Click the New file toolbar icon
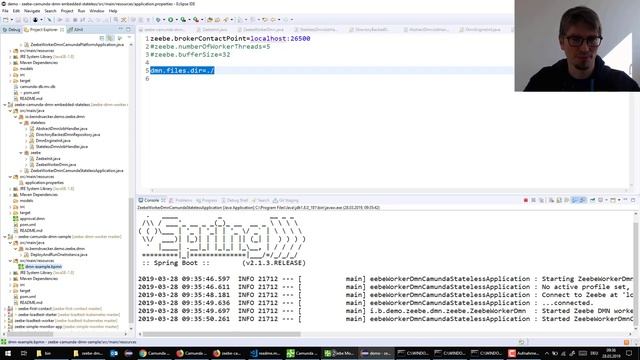Image resolution: width=640 pixels, height=360 pixels. (x=6, y=20)
